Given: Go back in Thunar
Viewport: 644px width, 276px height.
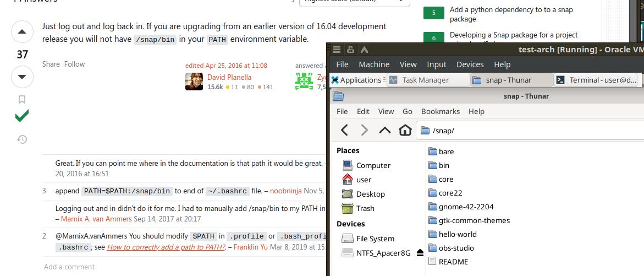Looking at the screenshot, I should pos(345,131).
